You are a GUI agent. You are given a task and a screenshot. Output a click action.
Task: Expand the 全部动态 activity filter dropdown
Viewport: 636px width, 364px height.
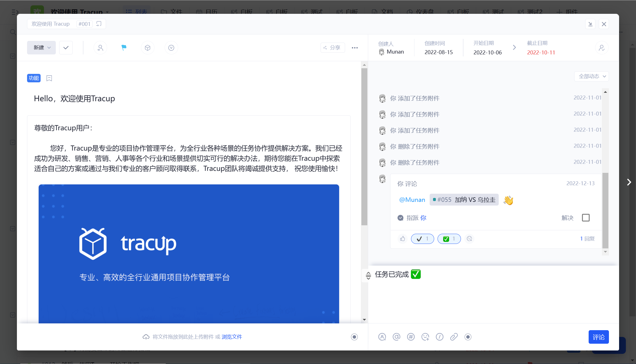[x=591, y=76]
